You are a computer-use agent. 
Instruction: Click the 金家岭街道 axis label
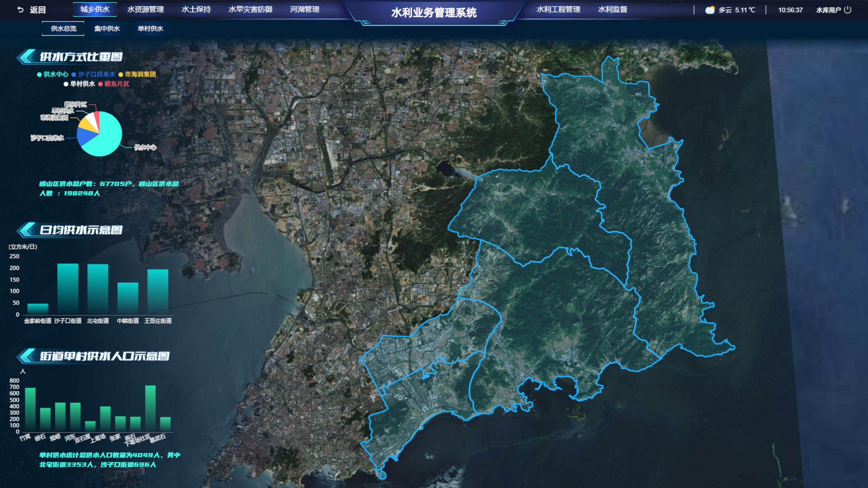pos(38,321)
